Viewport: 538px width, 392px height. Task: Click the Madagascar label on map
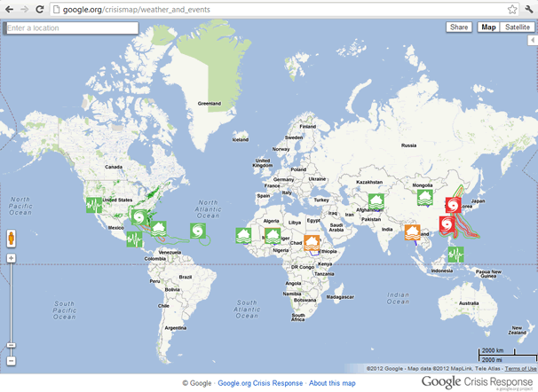point(340,297)
